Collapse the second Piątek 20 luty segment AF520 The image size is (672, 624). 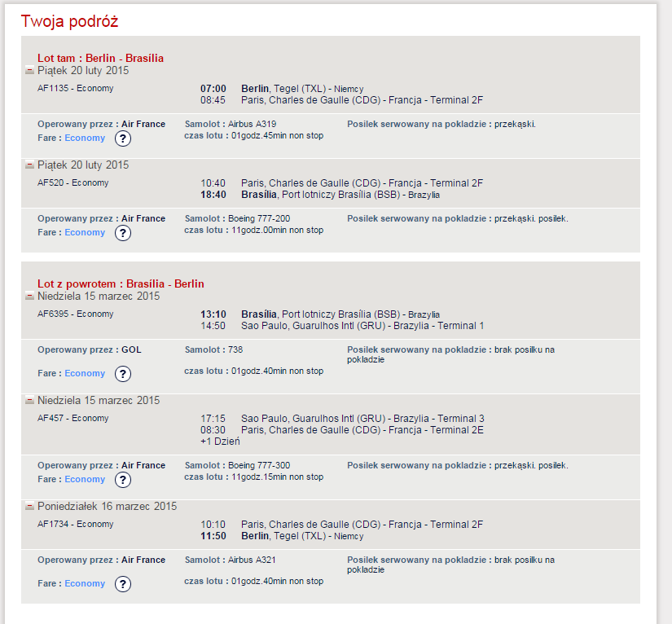[x=29, y=165]
